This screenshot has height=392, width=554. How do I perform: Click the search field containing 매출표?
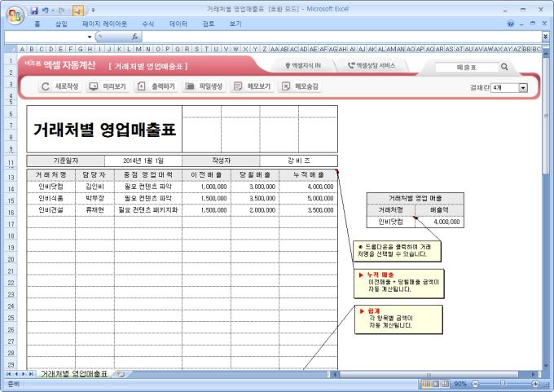click(x=466, y=67)
